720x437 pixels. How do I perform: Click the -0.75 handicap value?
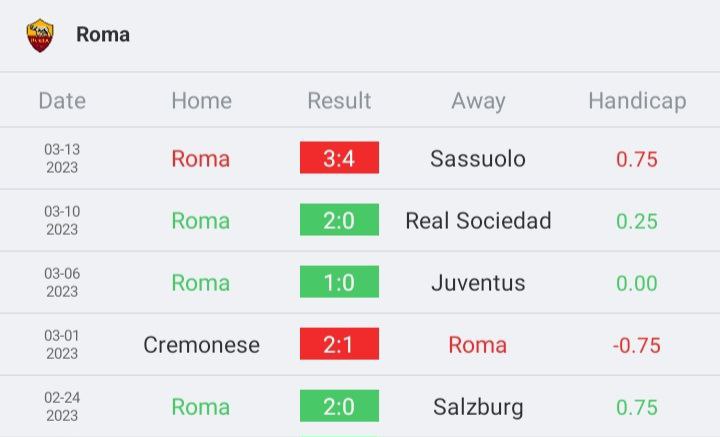pos(637,345)
